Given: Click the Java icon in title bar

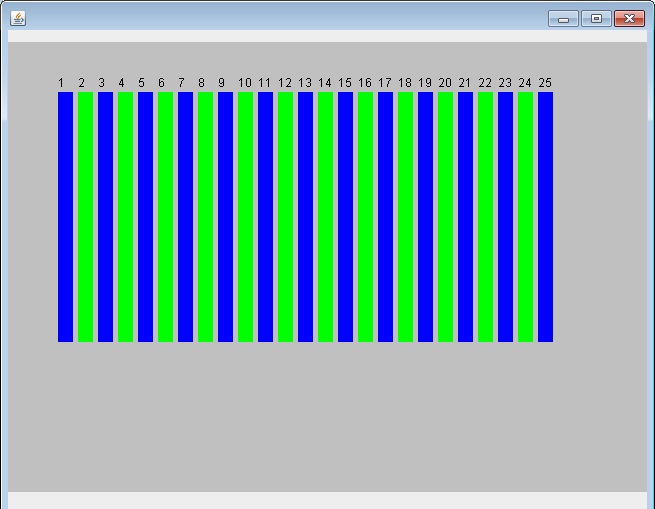Looking at the screenshot, I should (18, 18).
